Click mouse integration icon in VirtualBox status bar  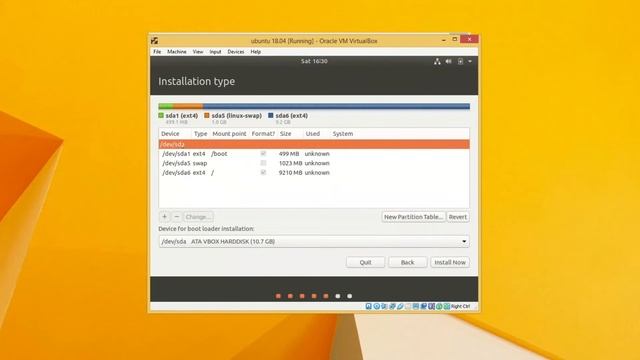coord(439,306)
